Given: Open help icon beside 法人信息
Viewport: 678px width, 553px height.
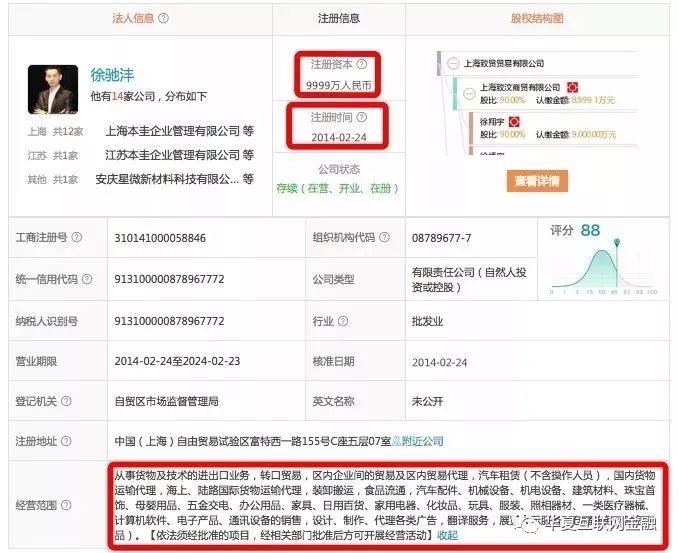Looking at the screenshot, I should pyautogui.click(x=163, y=18).
